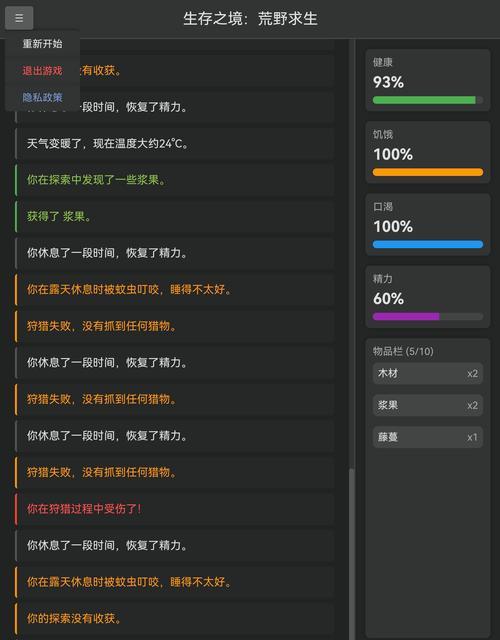
Task: Select the 木材 inventory item
Action: [x=428, y=373]
